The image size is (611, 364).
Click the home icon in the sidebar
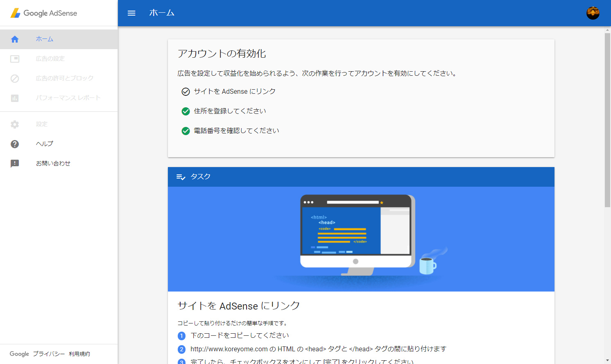pyautogui.click(x=15, y=39)
